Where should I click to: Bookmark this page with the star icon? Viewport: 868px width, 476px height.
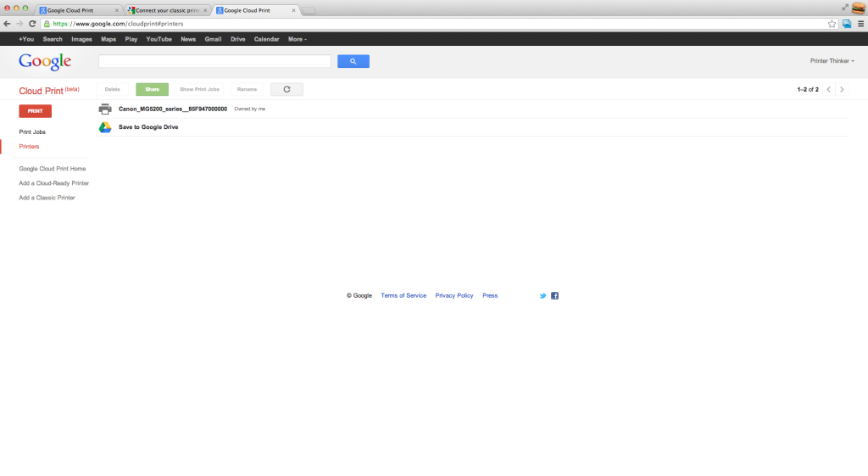(x=832, y=24)
